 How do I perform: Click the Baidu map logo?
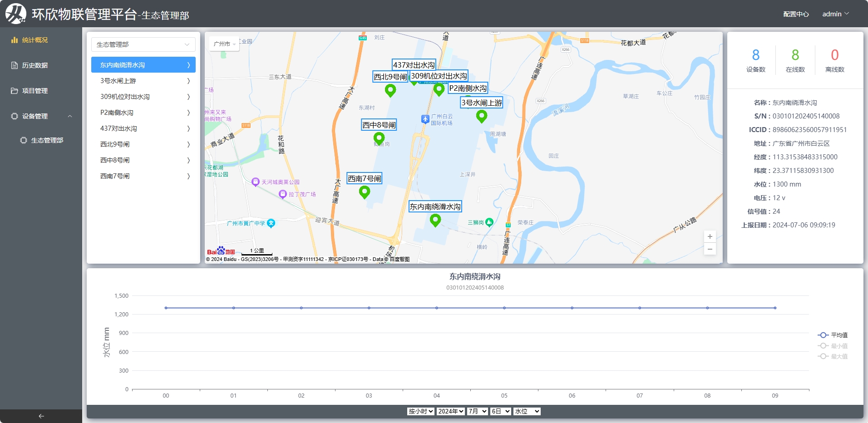tap(221, 251)
